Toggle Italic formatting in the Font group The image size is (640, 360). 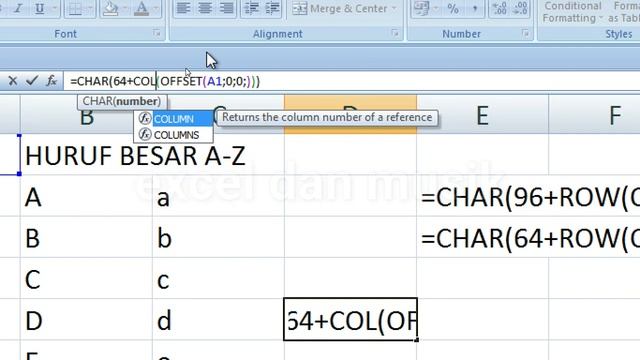coord(17,8)
